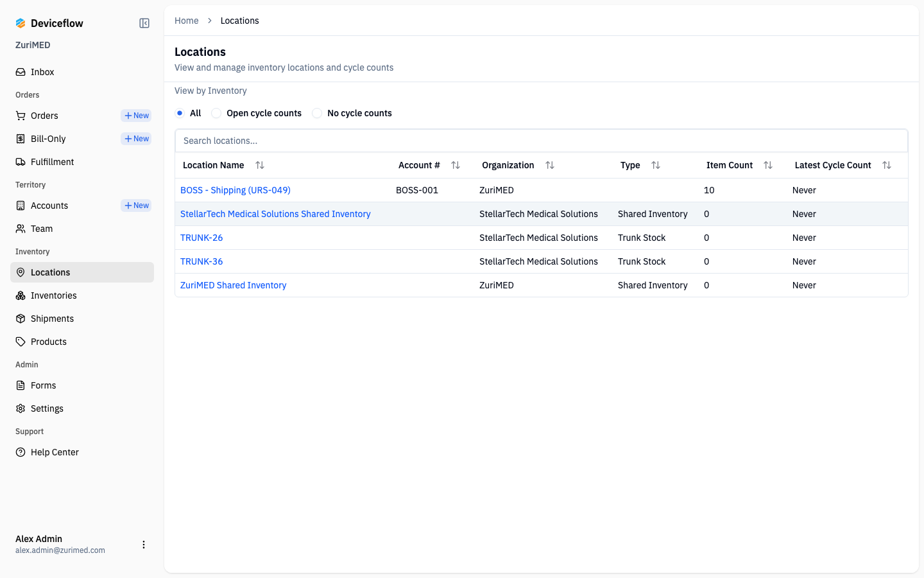
Task: Sort by Location Name column
Action: pyautogui.click(x=260, y=165)
